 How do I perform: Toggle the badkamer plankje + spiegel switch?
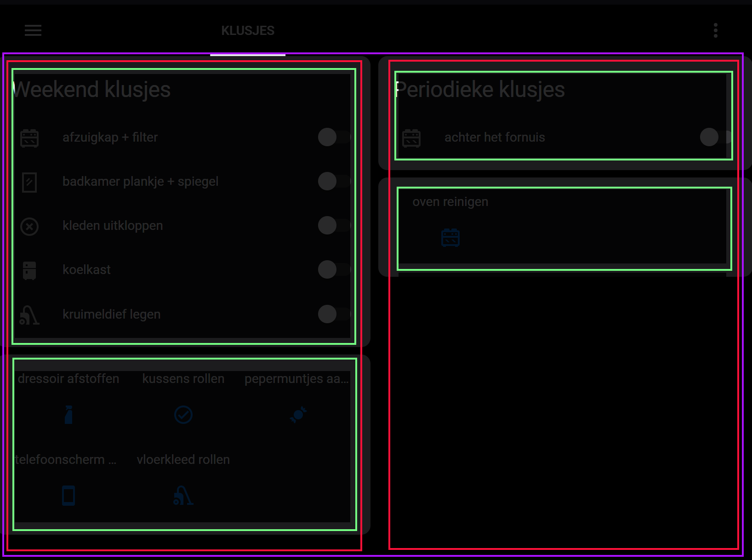(335, 181)
